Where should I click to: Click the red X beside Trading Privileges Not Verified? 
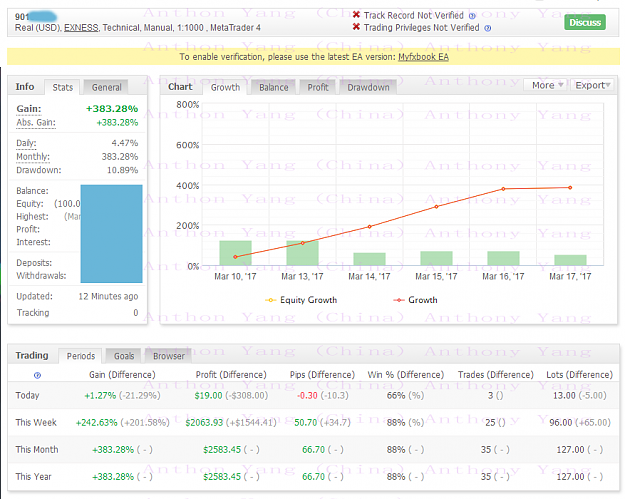[x=356, y=27]
